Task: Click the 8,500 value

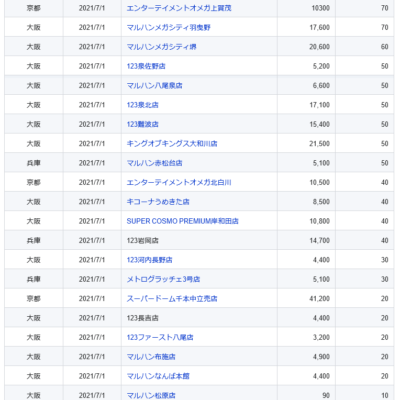Action: pyautogui.click(x=321, y=201)
